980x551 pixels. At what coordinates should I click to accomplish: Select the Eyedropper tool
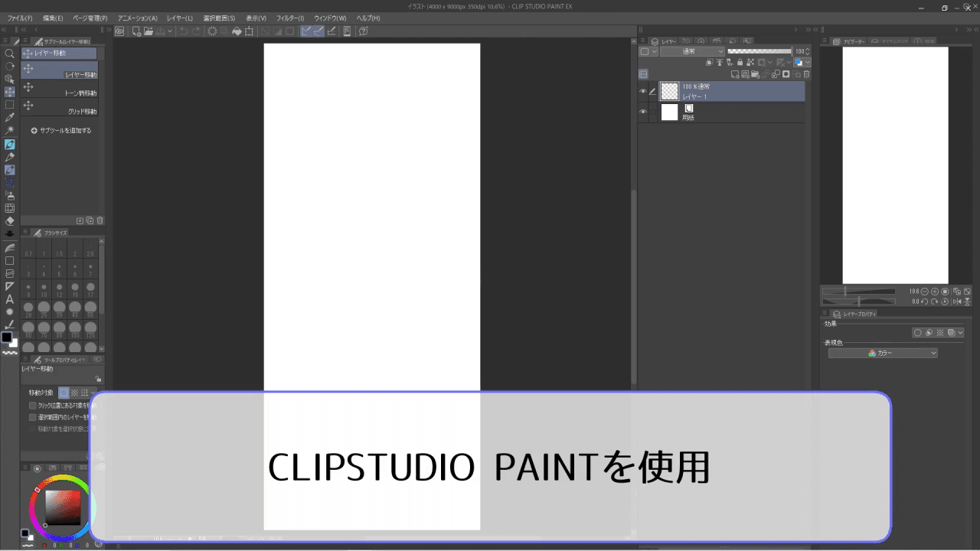point(10,116)
